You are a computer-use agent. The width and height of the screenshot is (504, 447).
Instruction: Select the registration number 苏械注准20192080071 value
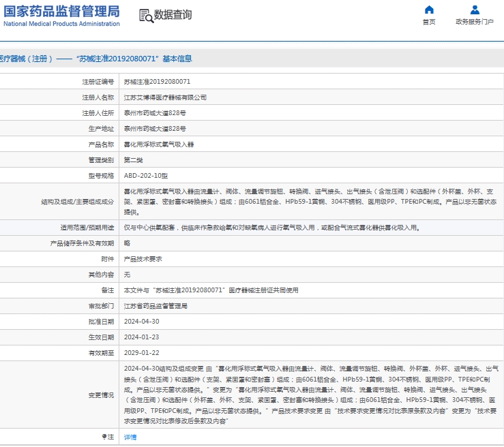[157, 82]
